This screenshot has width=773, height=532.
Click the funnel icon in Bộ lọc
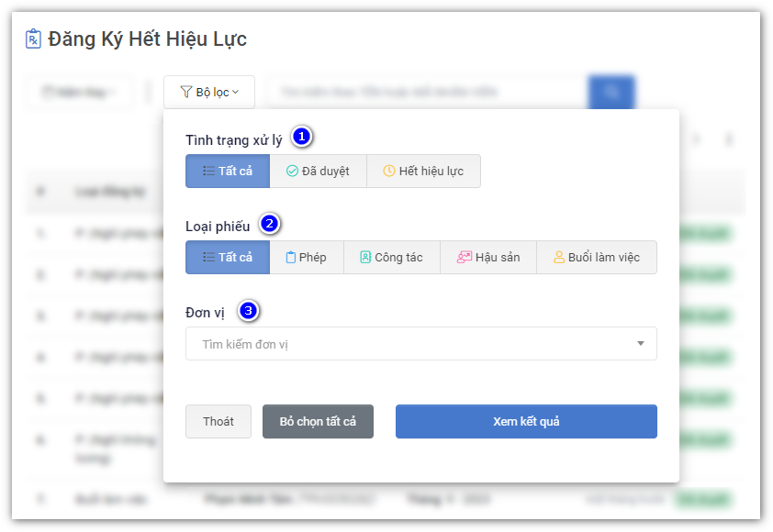(x=186, y=92)
